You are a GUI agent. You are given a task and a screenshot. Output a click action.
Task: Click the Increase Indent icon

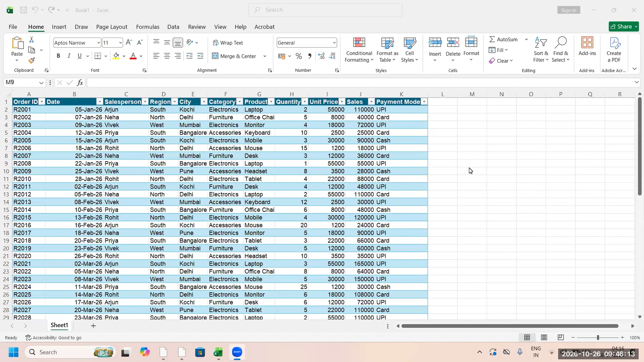(x=200, y=56)
